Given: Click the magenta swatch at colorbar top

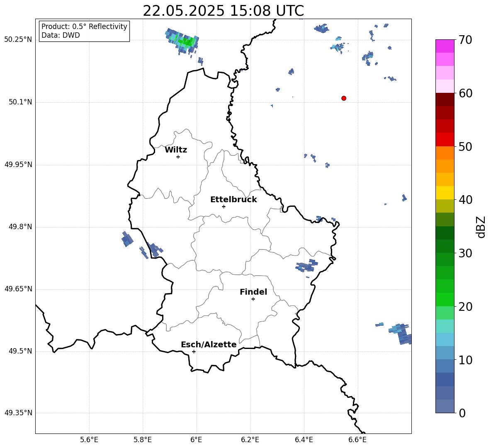Looking at the screenshot, I should tap(445, 46).
